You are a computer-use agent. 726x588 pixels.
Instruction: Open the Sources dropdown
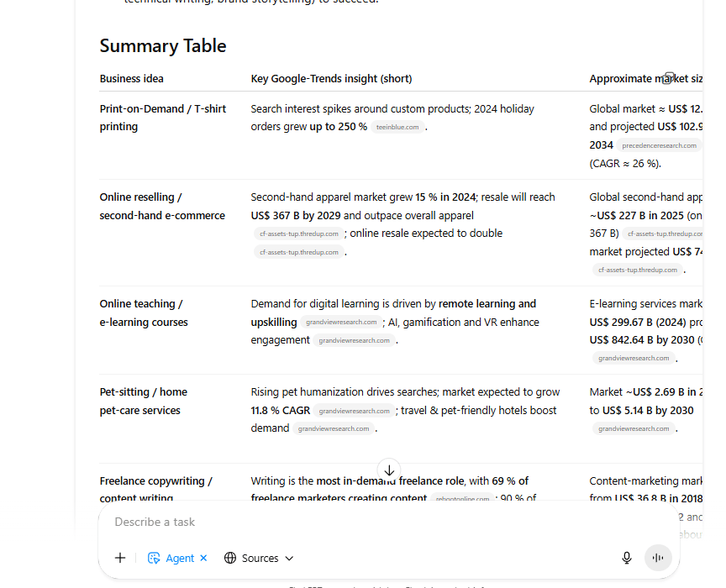point(259,558)
